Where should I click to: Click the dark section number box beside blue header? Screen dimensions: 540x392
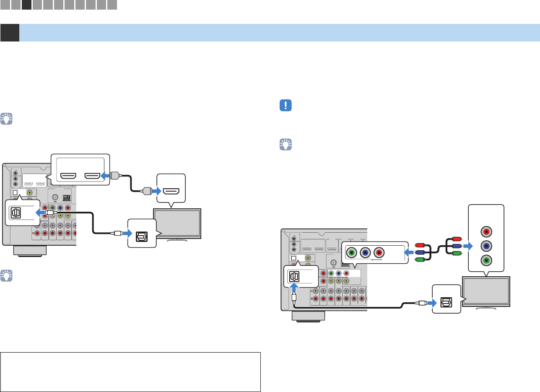coord(10,33)
